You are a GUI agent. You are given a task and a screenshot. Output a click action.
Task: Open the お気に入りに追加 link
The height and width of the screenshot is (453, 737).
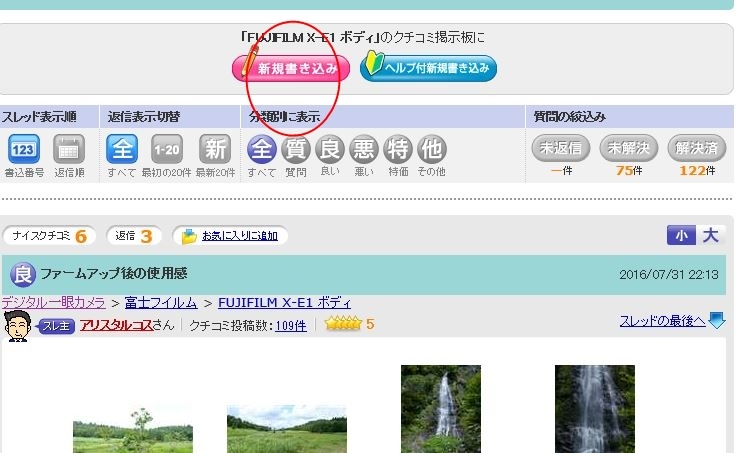pos(240,235)
